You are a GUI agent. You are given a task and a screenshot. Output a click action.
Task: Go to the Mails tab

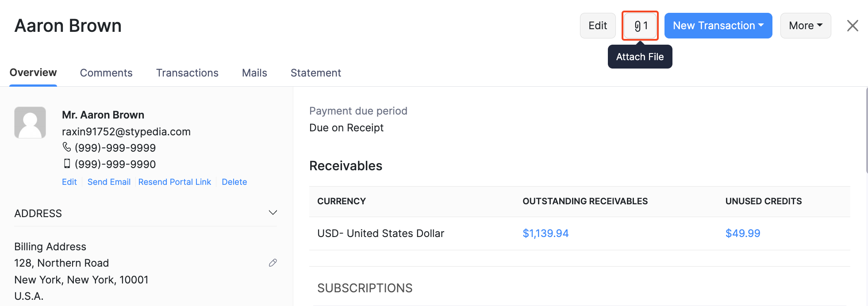[x=254, y=73]
